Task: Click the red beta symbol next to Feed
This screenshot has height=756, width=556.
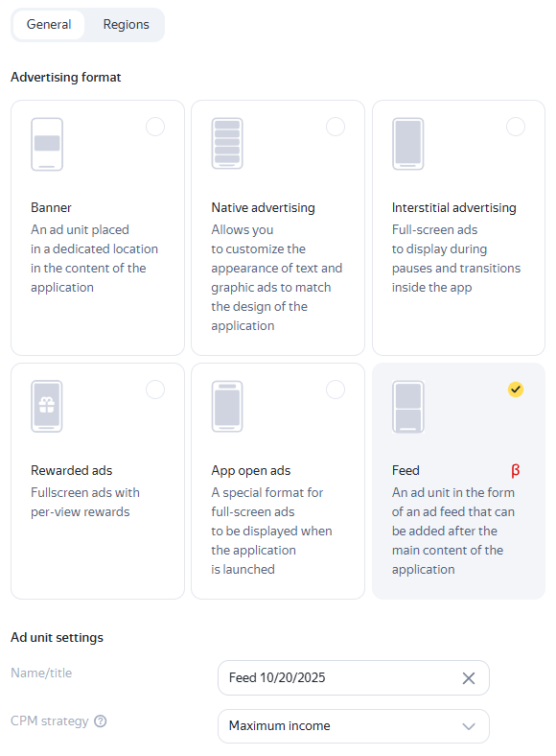Action: (x=516, y=470)
